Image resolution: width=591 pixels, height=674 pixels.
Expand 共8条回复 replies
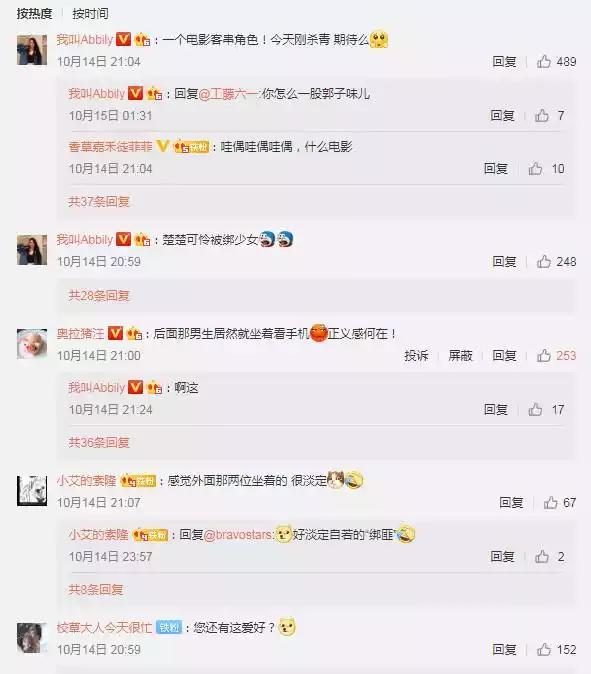coord(96,589)
